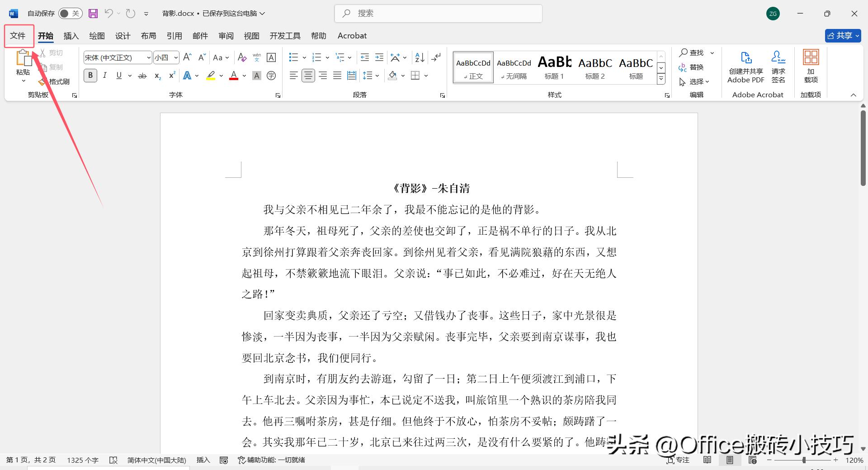This screenshot has width=868, height=470.
Task: Turn on the 自动保存 AutoSave switch
Action: [70, 14]
